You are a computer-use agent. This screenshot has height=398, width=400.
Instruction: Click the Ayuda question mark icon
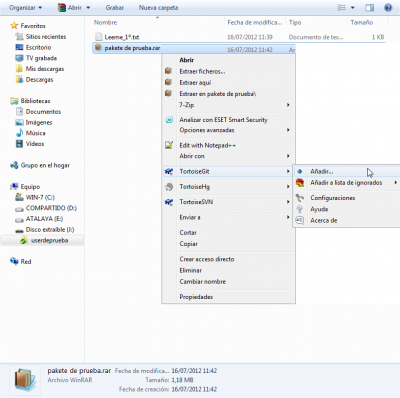pos(300,209)
